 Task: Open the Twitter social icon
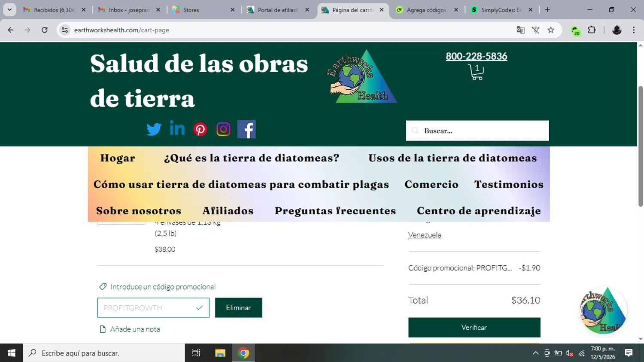coord(154,129)
